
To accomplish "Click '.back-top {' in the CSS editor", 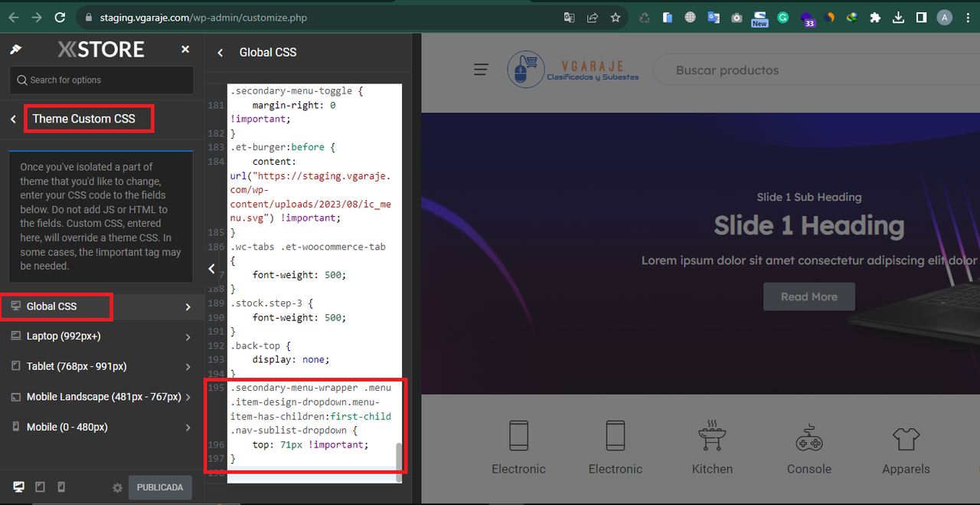I will tap(260, 346).
